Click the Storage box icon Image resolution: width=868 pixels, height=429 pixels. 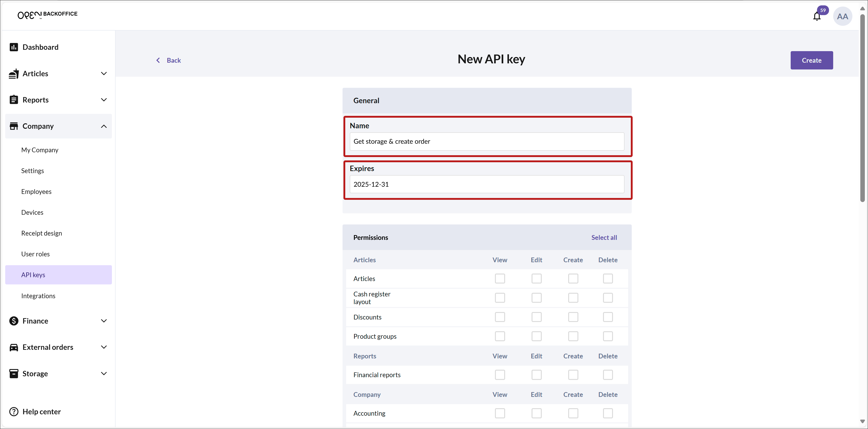point(14,373)
